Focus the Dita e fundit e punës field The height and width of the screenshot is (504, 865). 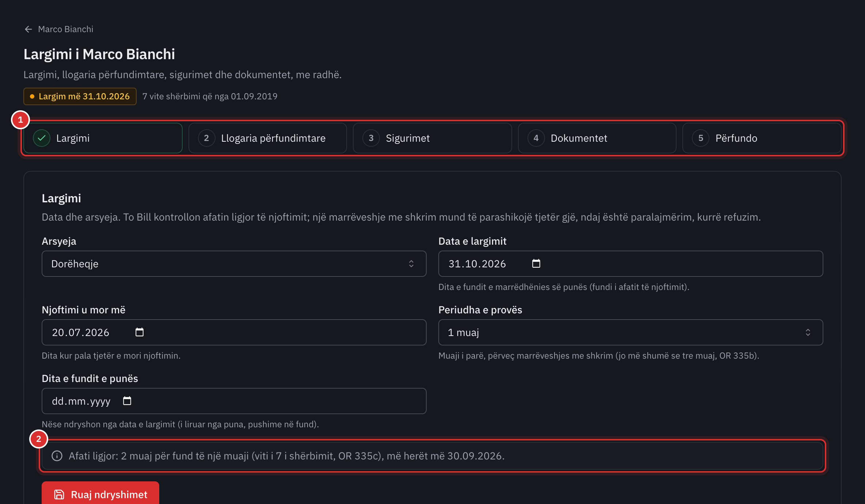pos(234,401)
